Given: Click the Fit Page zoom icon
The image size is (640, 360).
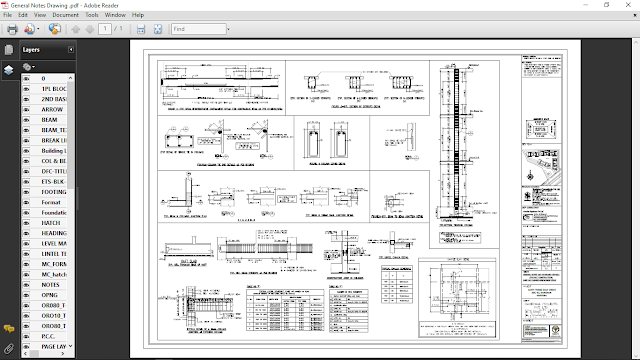Looking at the screenshot, I should [x=158, y=29].
